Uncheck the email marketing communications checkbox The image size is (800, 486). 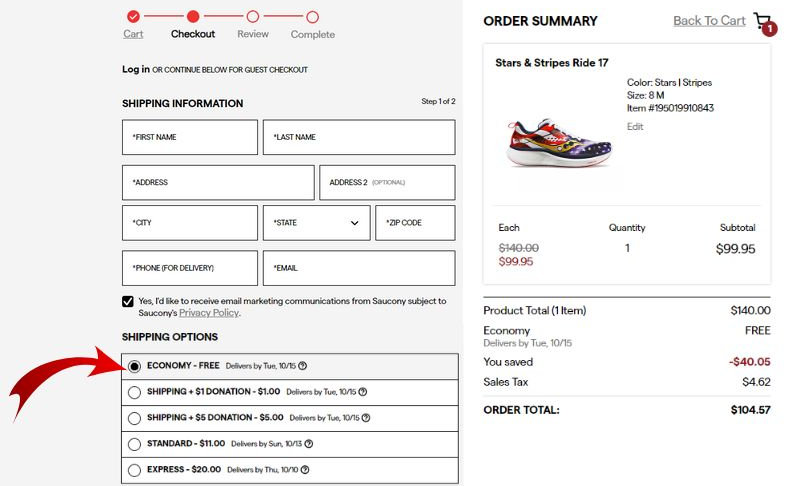pos(128,301)
